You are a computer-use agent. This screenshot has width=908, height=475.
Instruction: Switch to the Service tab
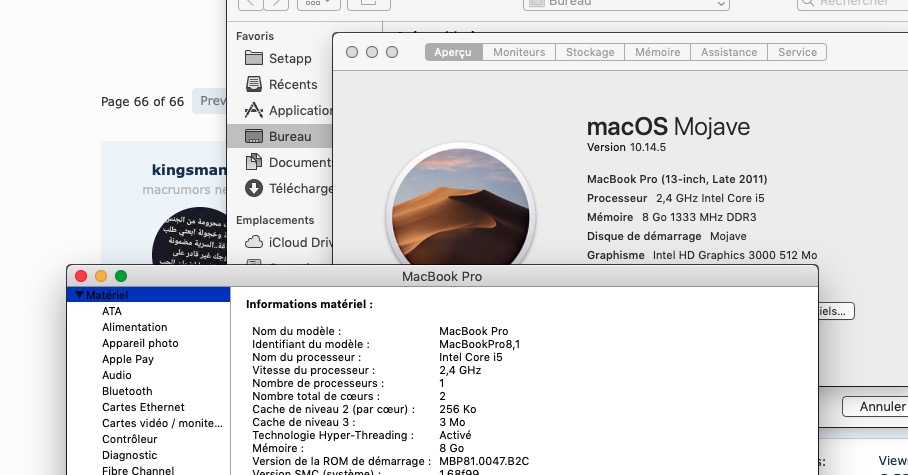(797, 52)
